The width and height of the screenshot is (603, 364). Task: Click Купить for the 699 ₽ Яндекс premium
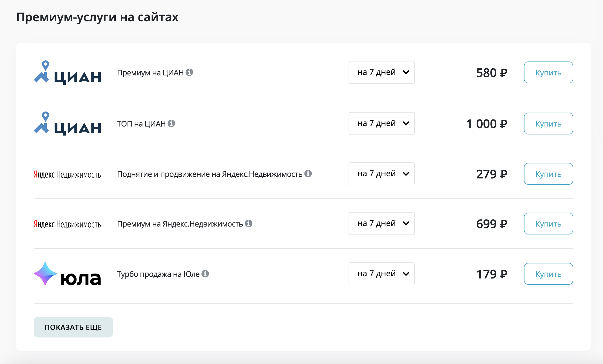point(549,224)
